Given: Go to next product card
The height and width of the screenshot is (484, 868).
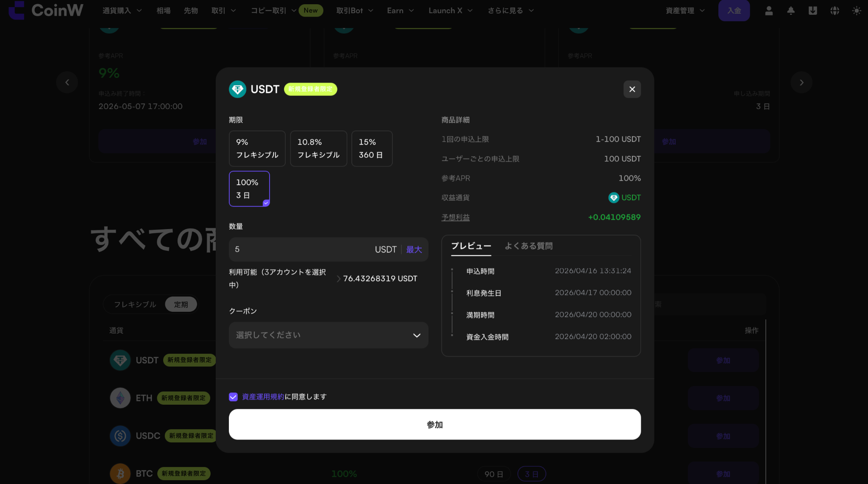Looking at the screenshot, I should (801, 82).
